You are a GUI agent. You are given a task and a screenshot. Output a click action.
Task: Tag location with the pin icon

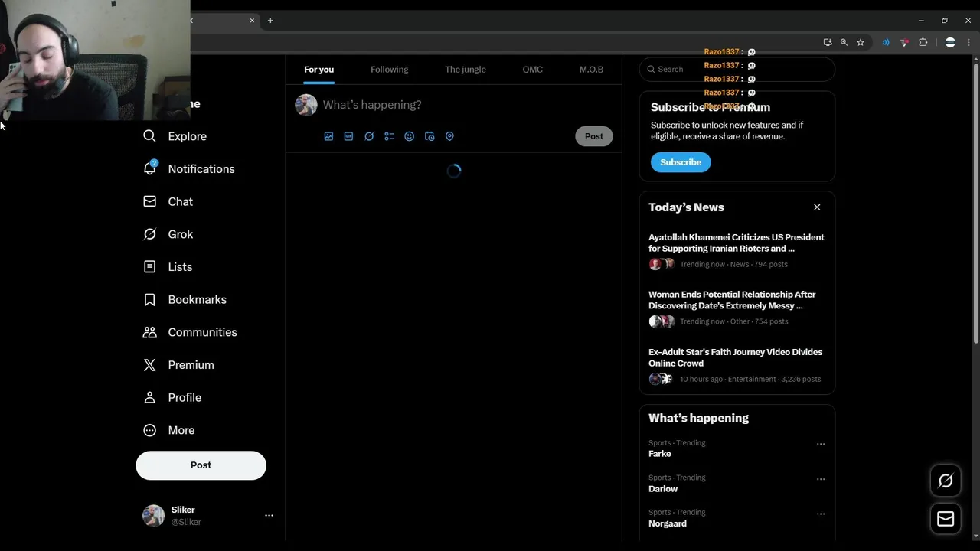(x=449, y=136)
